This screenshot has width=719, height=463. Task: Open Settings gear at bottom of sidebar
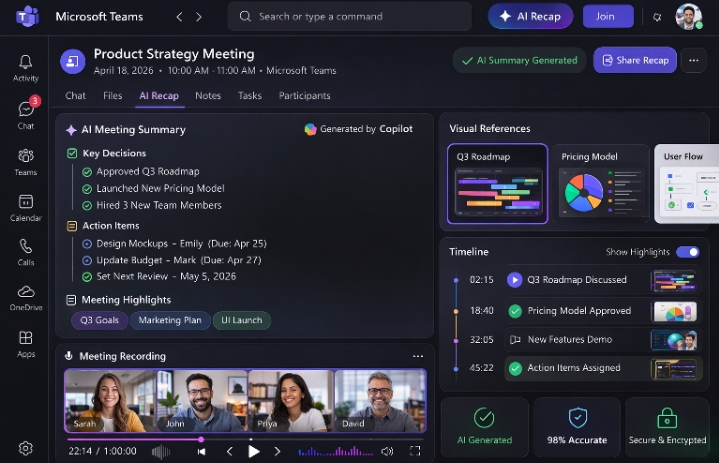(26, 448)
